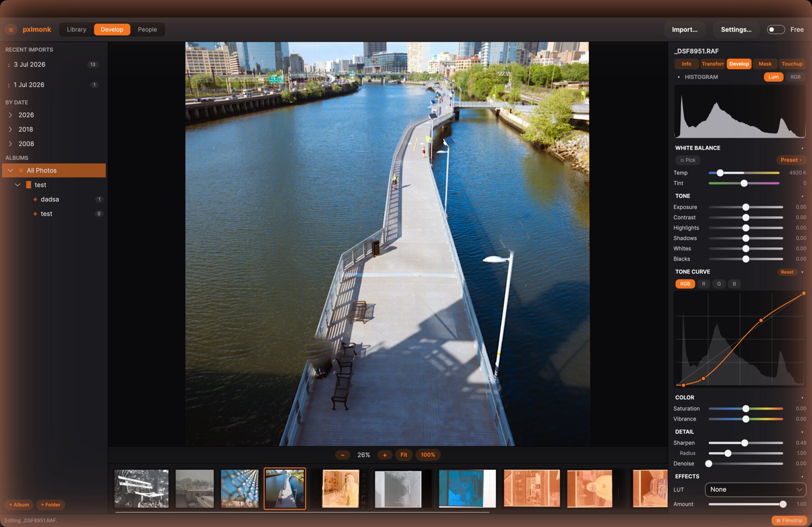Select the R channel of tone curve
The image size is (812, 527).
(x=703, y=284)
